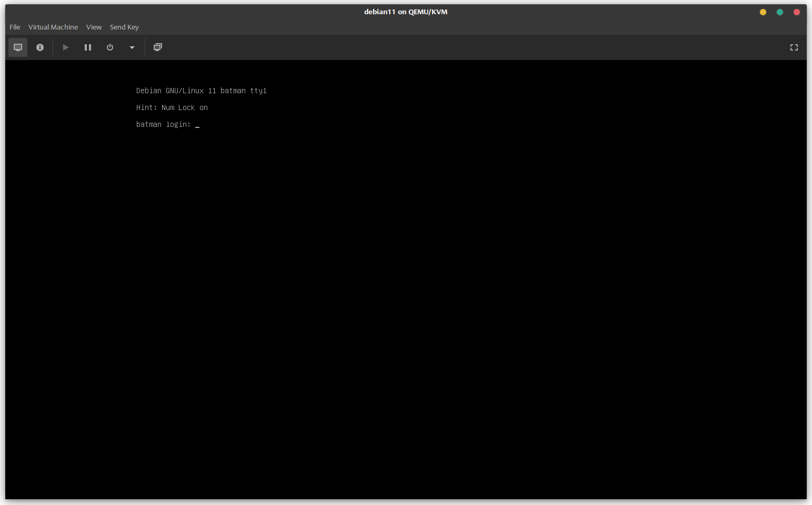Shut down the VM with power icon

[x=110, y=47]
